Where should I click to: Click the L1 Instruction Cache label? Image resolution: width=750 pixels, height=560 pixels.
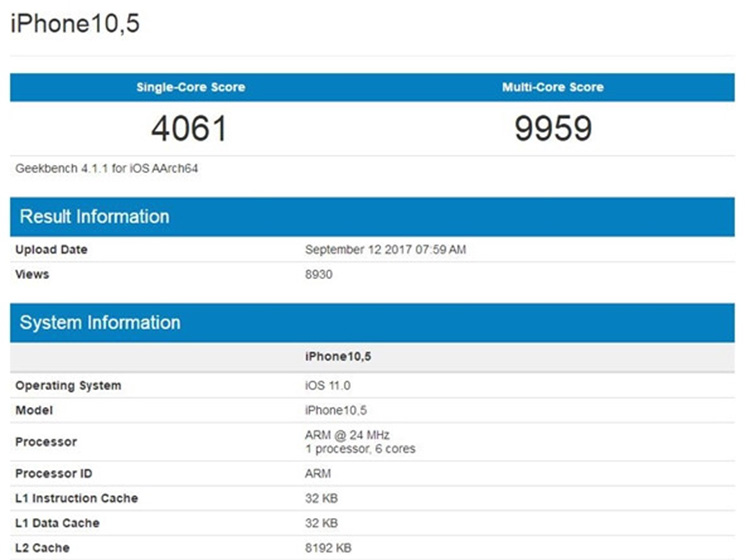(x=77, y=498)
